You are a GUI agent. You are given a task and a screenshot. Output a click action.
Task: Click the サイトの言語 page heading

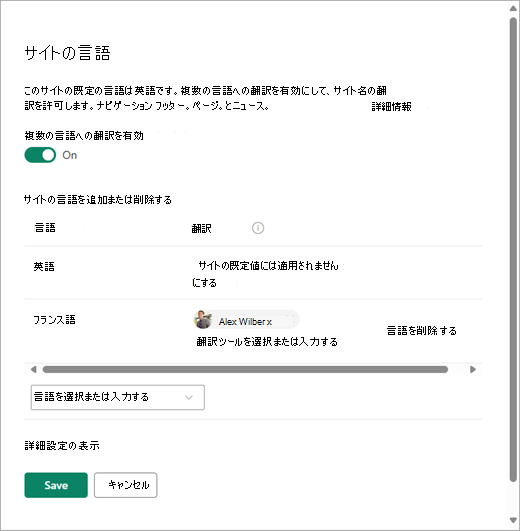(67, 53)
